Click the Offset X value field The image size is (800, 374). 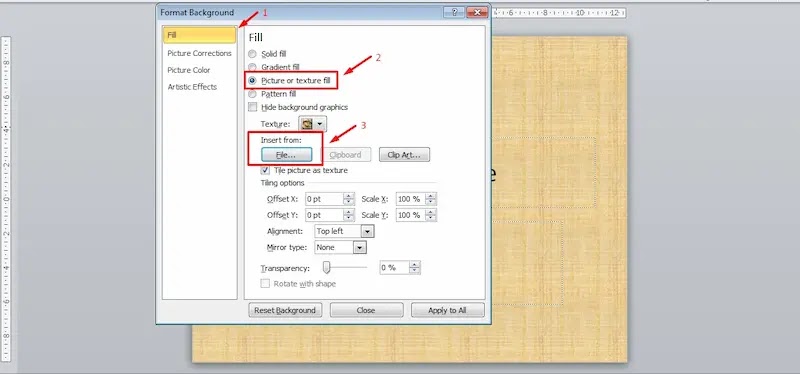[x=324, y=199]
